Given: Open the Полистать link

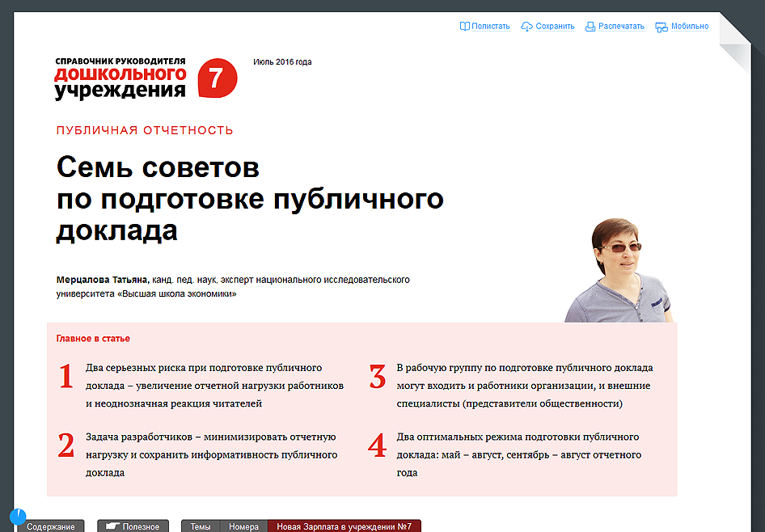Looking at the screenshot, I should coord(490,27).
